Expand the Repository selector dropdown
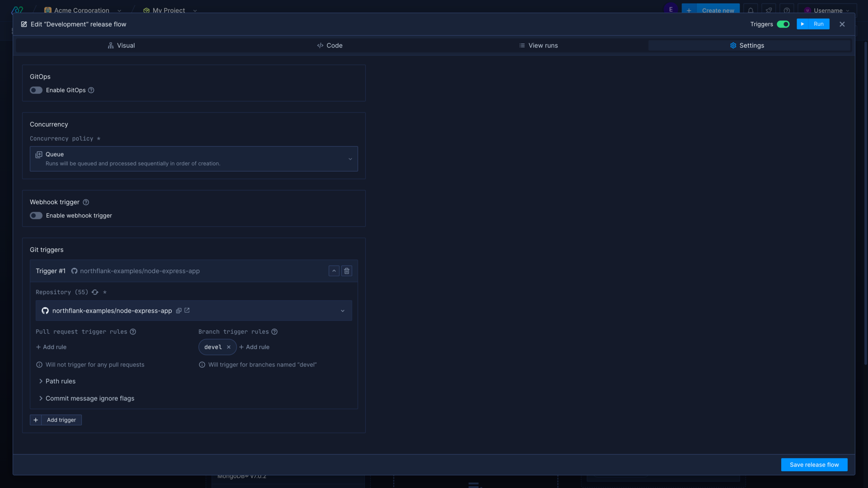868x488 pixels. [344, 310]
